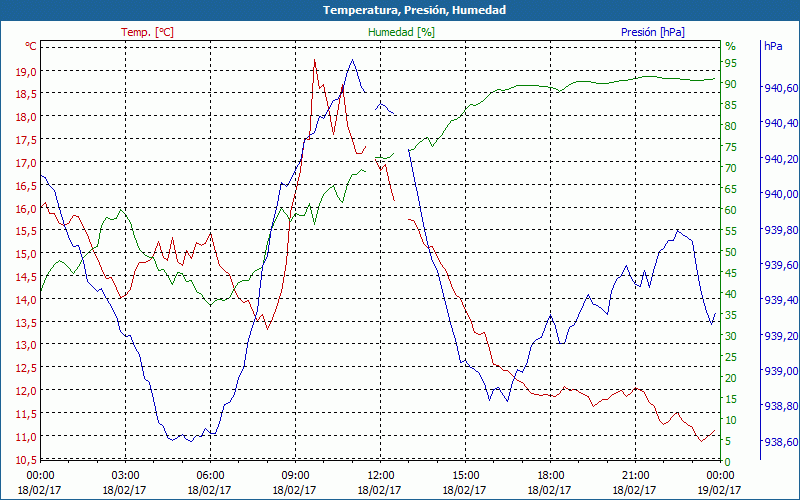Click the temperature axis value '16,0'
Viewport: 800px width, 500px height.
pyautogui.click(x=27, y=209)
